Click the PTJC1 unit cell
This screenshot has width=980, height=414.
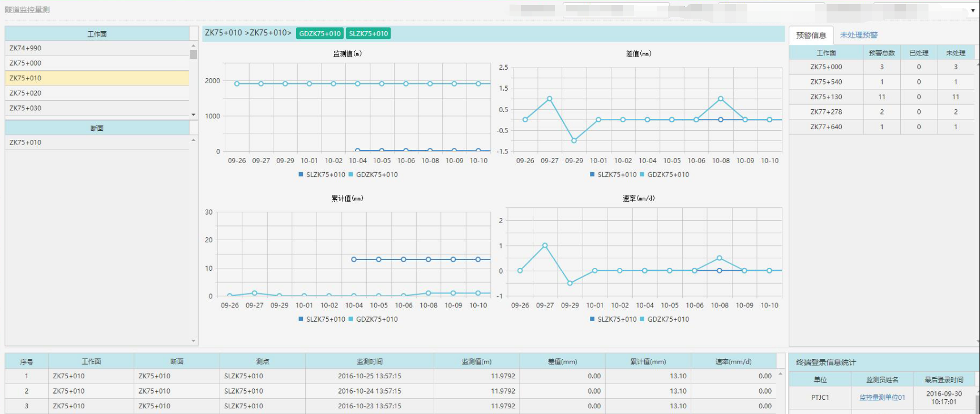coord(820,398)
